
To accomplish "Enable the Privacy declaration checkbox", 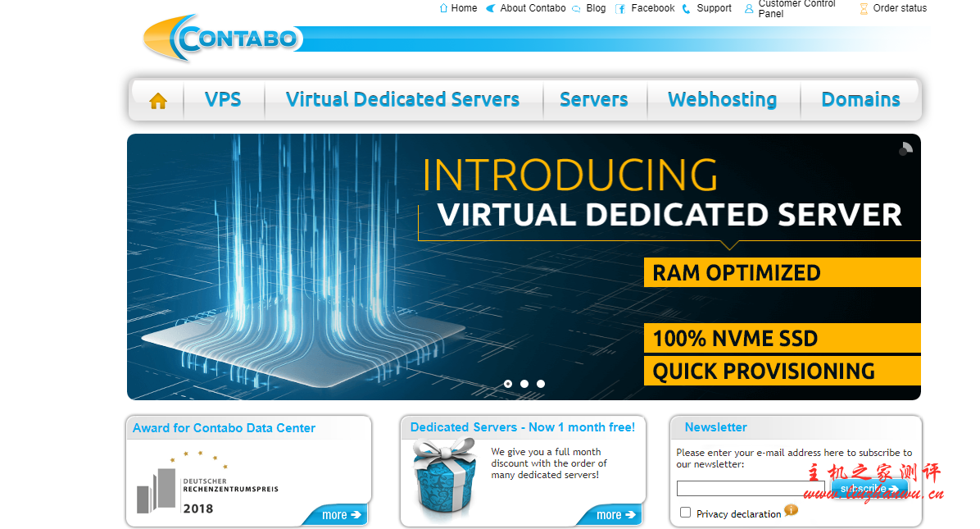I will pos(686,513).
